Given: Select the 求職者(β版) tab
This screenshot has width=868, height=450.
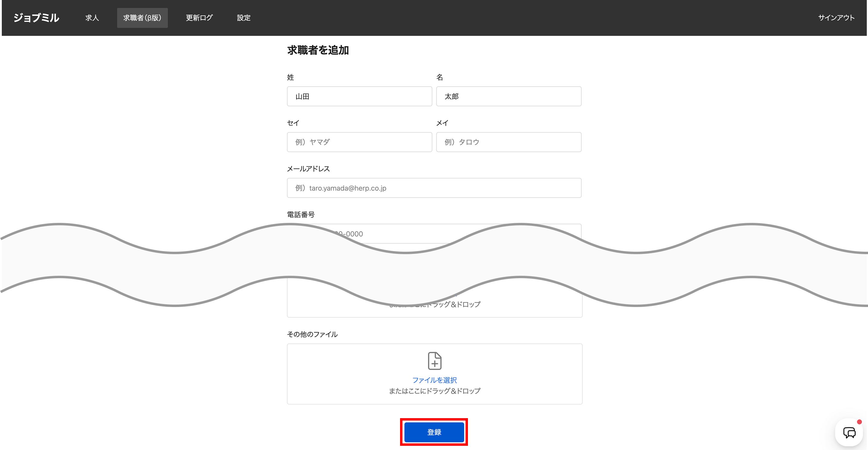Looking at the screenshot, I should tap(142, 17).
